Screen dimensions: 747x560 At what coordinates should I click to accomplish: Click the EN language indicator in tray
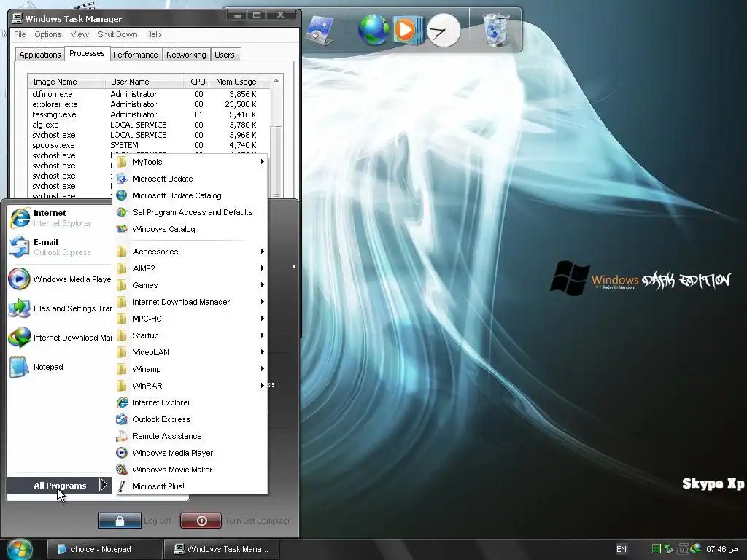click(x=622, y=549)
